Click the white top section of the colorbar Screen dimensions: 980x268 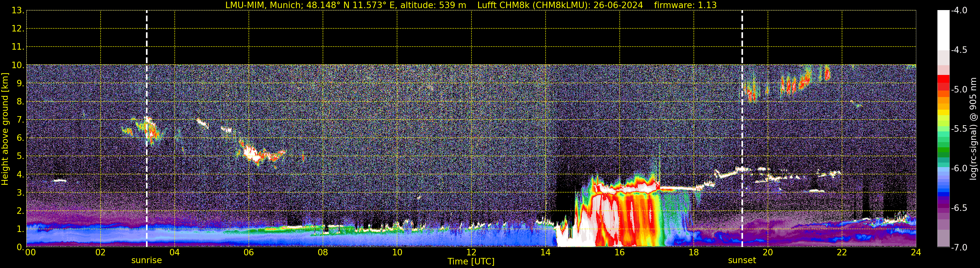click(943, 30)
